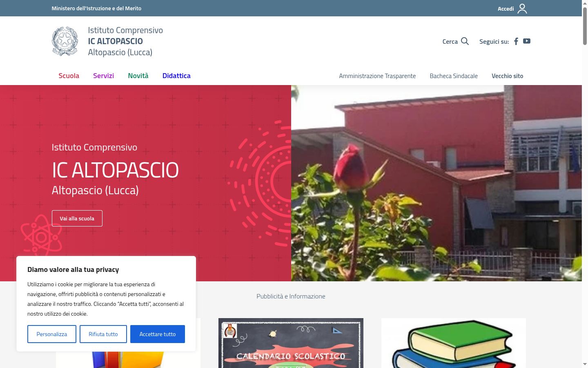
Task: Click the page vertical scrollbar thumb
Action: click(x=585, y=25)
